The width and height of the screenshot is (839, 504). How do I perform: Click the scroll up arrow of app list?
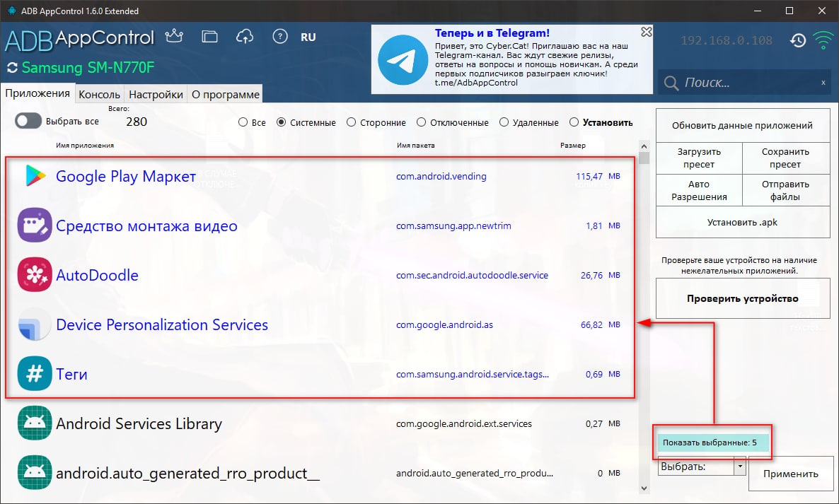[x=644, y=146]
